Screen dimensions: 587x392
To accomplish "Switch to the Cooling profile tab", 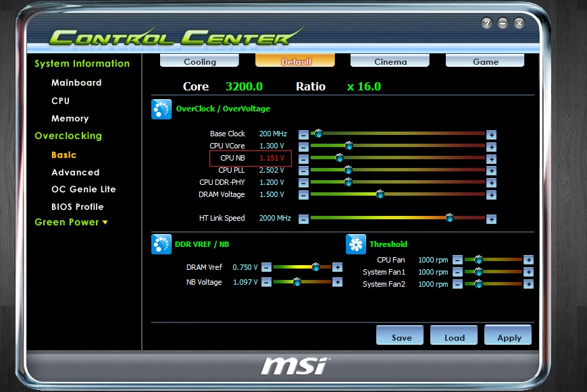I will (x=199, y=61).
